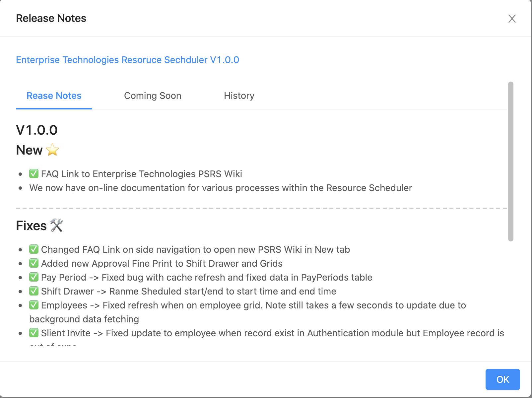Select the Rease Notes tab
Image resolution: width=532 pixels, height=398 pixels.
coord(54,96)
